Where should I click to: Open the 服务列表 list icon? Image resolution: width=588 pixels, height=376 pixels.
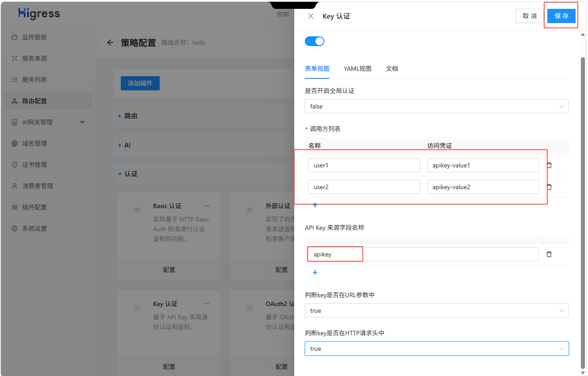click(x=15, y=80)
